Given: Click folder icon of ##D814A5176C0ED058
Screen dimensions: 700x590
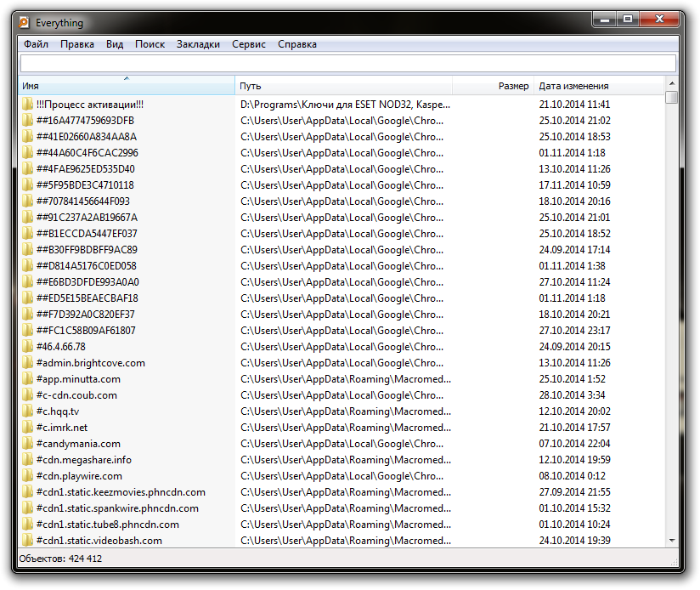Looking at the screenshot, I should click(28, 266).
